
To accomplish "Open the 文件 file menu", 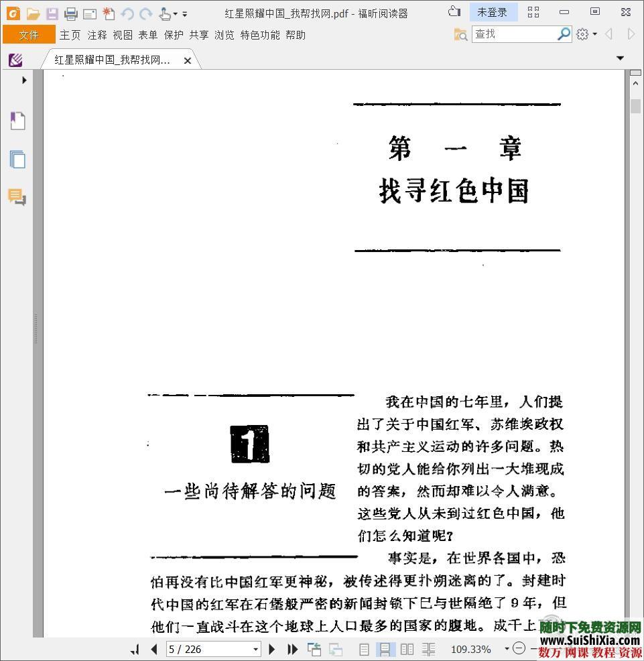I will coord(28,34).
